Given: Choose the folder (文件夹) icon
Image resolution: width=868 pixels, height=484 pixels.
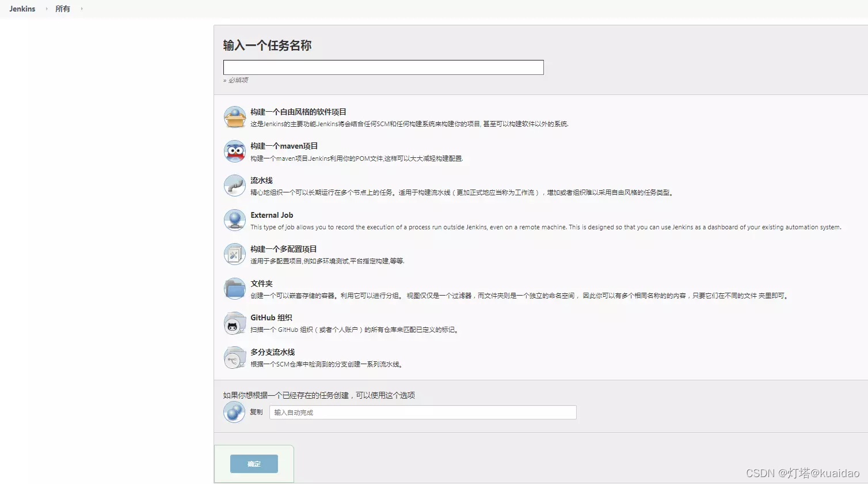Looking at the screenshot, I should click(x=235, y=289).
